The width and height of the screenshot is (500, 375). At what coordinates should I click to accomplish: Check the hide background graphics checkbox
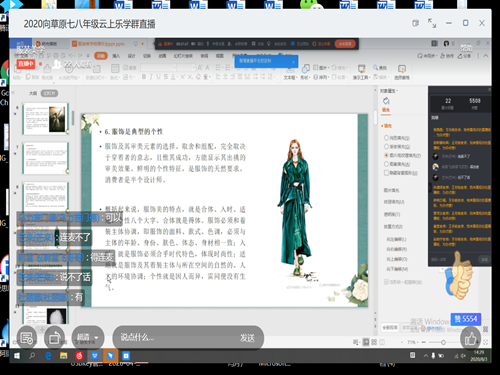(x=386, y=173)
